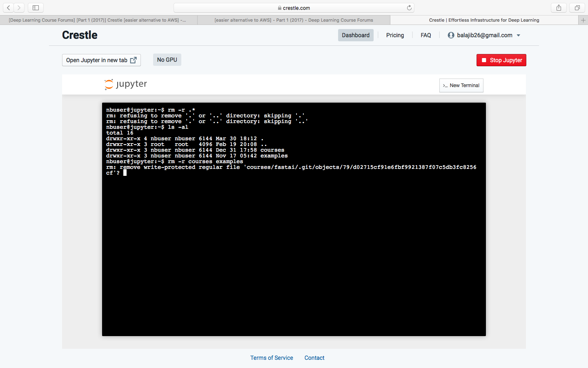Click the user avatar icon beside email
Viewport: 588px width, 368px height.
[451, 35]
